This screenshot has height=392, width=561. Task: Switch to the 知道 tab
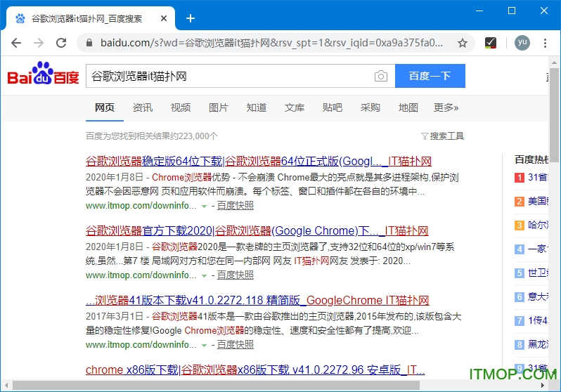[x=256, y=107]
